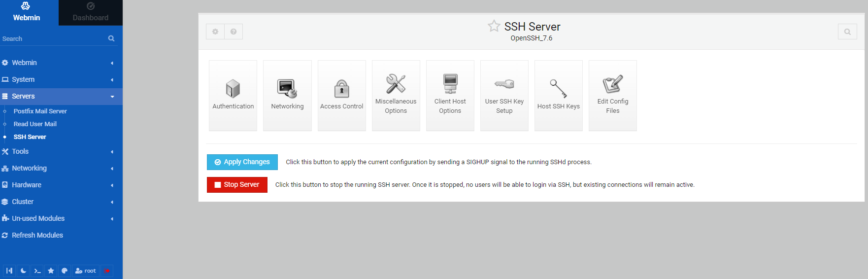
Task: Favorite SSH Server using the title star
Action: point(494,26)
